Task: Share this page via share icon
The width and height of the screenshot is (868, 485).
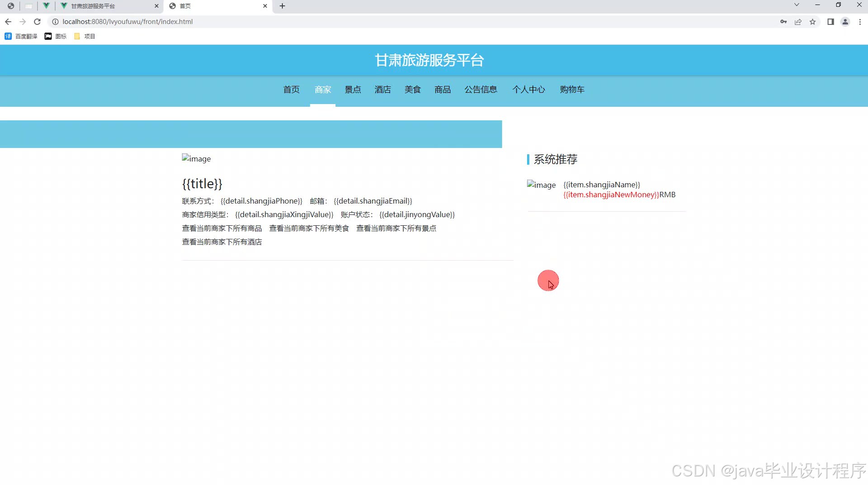Action: tap(798, 22)
